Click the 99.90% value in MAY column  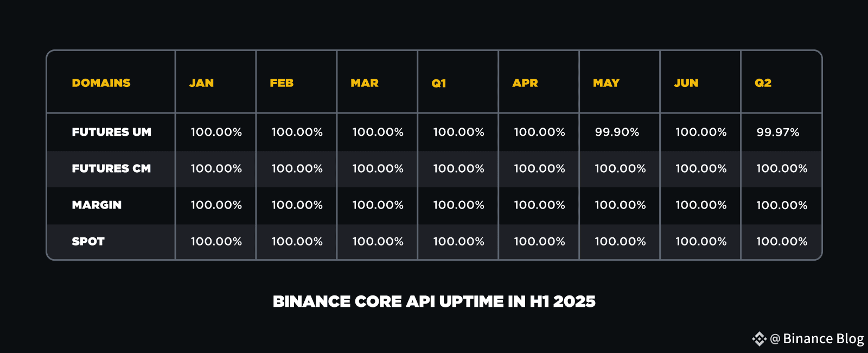(617, 132)
